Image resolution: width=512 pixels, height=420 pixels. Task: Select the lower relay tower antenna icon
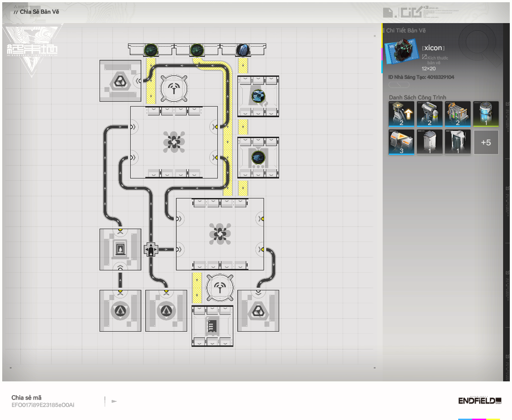220,287
